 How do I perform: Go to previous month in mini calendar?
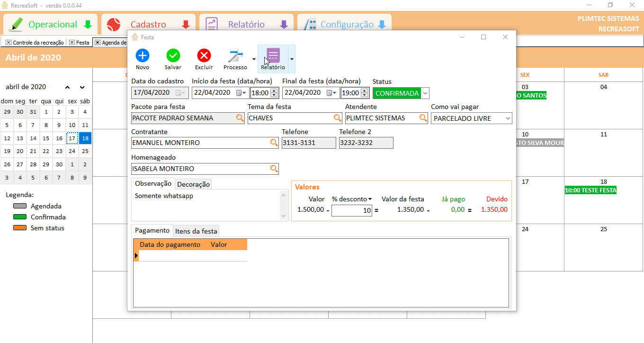pos(67,87)
